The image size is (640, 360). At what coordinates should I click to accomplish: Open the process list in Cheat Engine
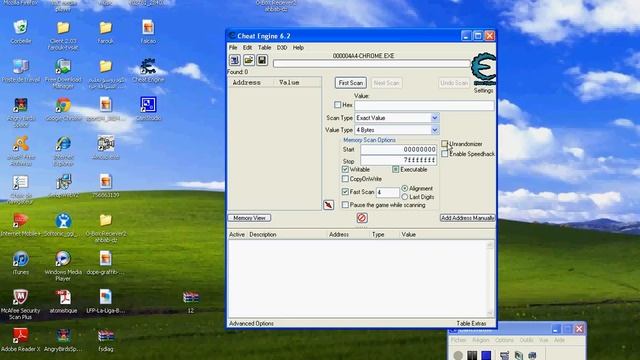235,60
